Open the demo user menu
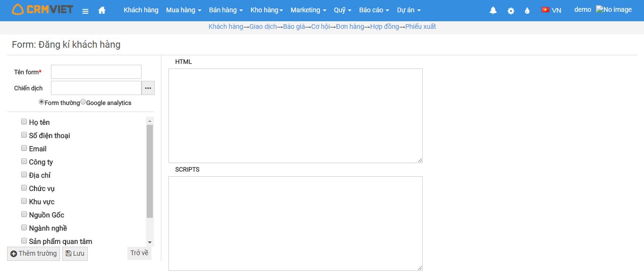 point(583,9)
